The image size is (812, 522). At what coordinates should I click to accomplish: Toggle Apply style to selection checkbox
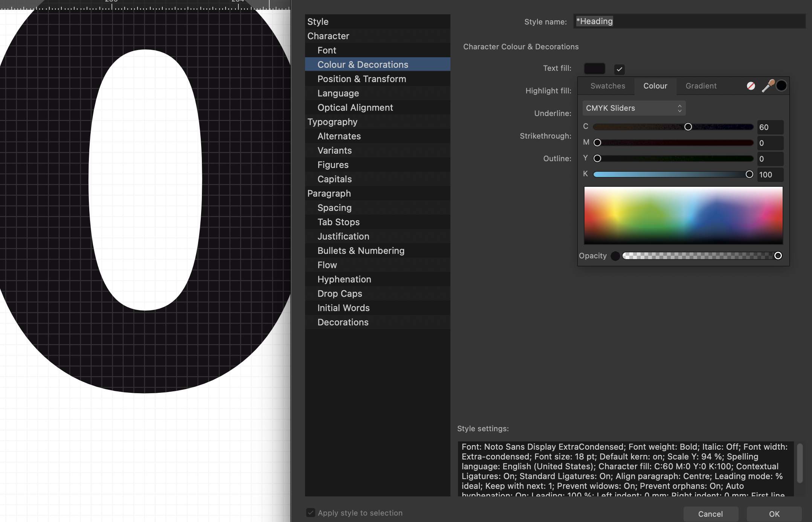click(x=311, y=513)
